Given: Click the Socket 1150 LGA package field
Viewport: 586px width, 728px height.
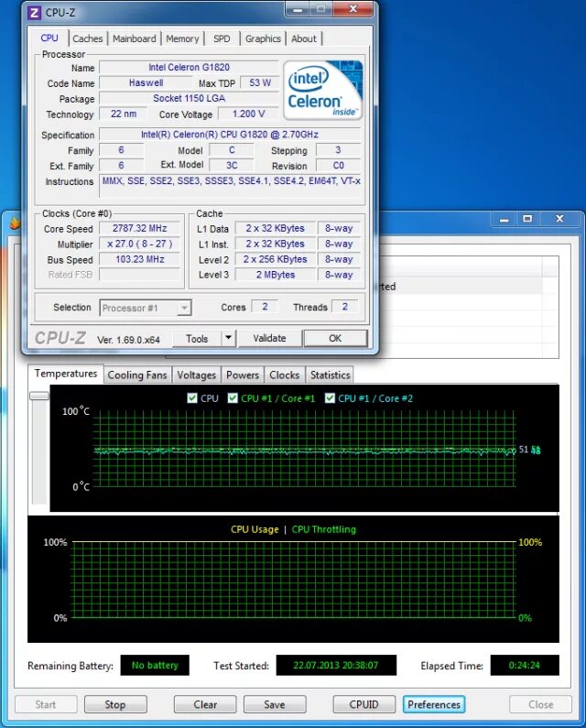Looking at the screenshot, I should (x=189, y=98).
